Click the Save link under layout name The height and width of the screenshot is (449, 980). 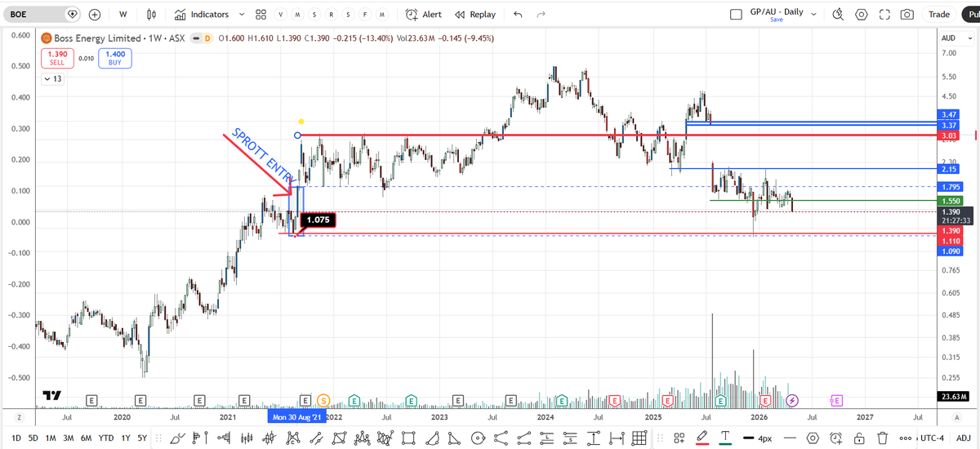click(777, 20)
